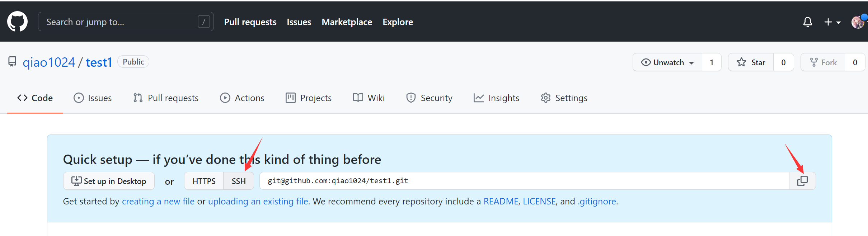
Task: Open the Security tab
Action: [429, 98]
